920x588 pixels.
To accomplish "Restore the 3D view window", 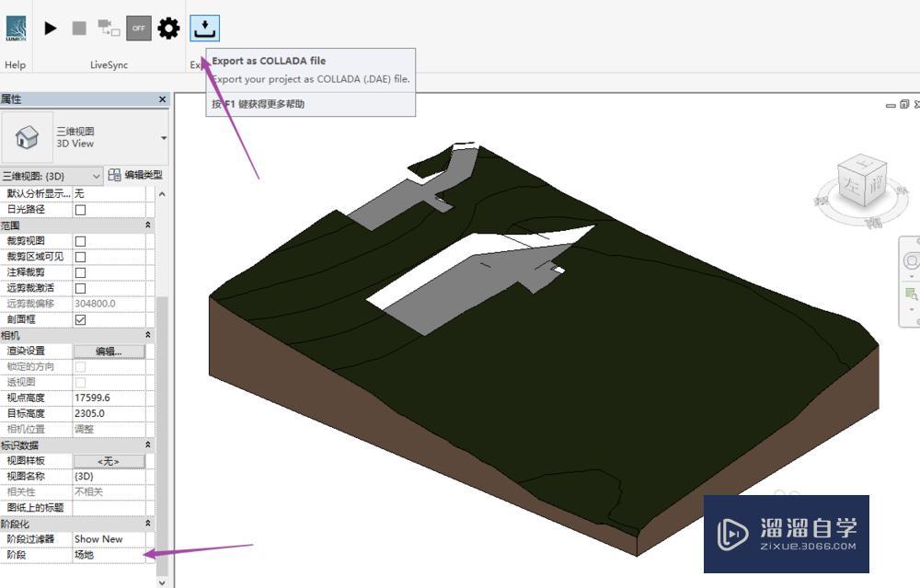I will 904,104.
